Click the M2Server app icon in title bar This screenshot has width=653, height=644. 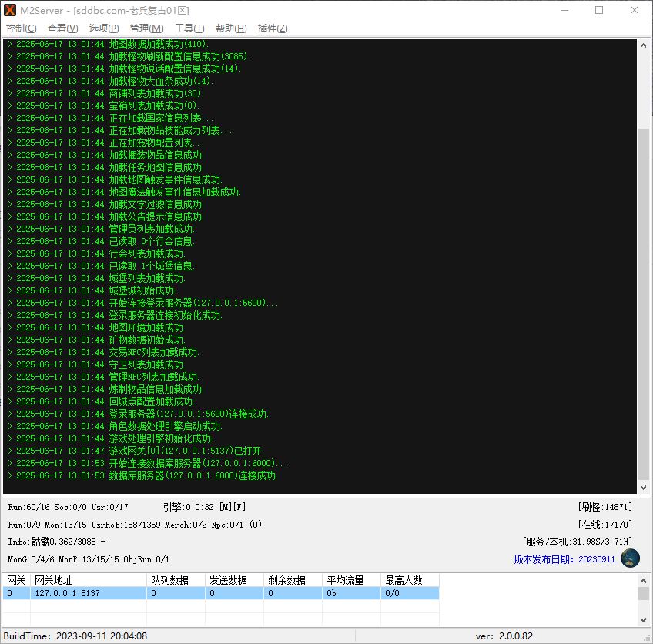[x=10, y=10]
